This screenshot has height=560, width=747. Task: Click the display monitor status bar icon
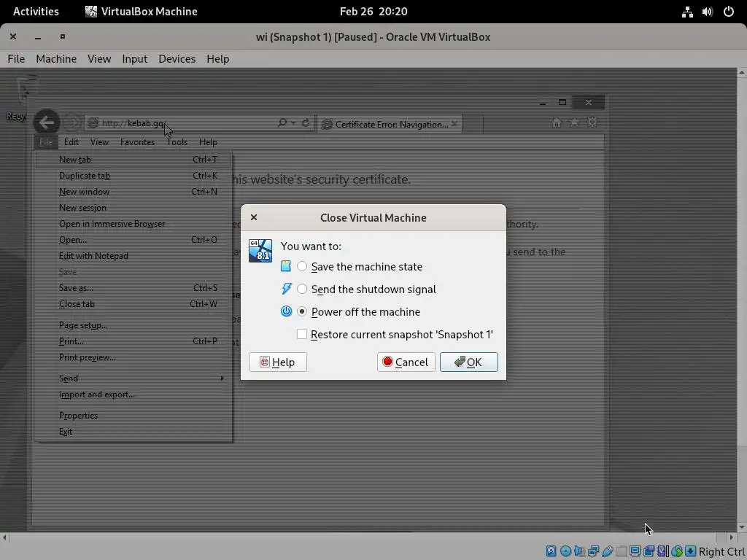[x=635, y=551]
